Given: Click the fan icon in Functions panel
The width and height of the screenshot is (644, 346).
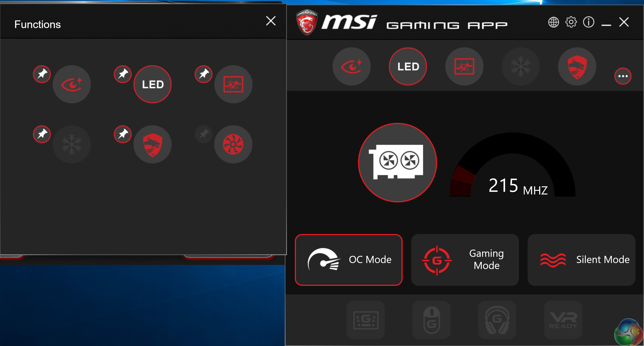Looking at the screenshot, I should coord(233,144).
